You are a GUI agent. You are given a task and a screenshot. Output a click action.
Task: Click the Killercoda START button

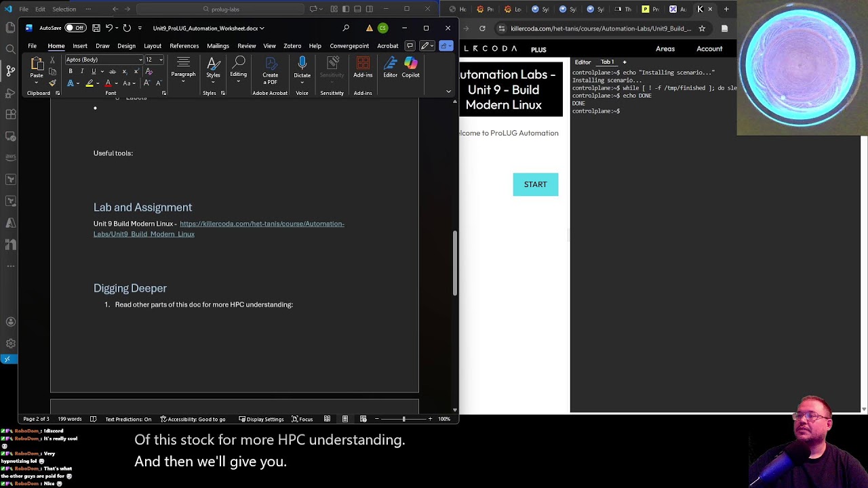tap(536, 184)
